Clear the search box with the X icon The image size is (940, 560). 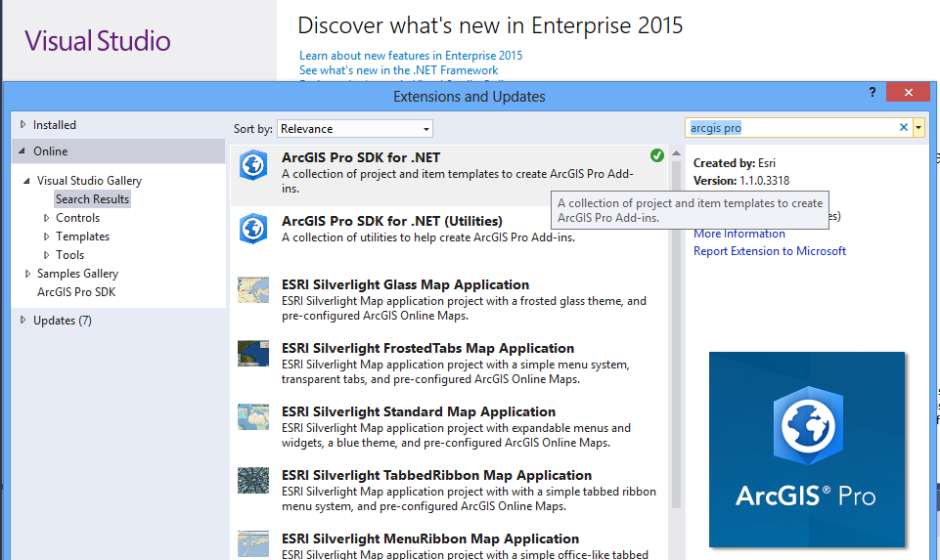pos(904,128)
